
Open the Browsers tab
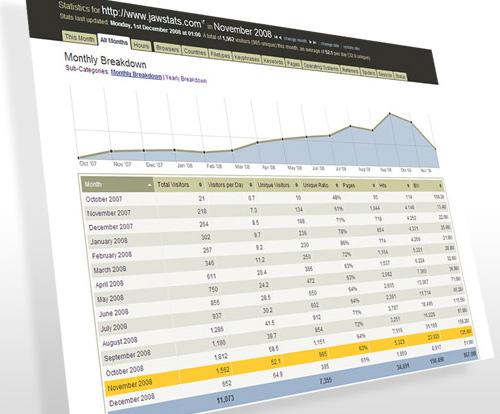[167, 49]
